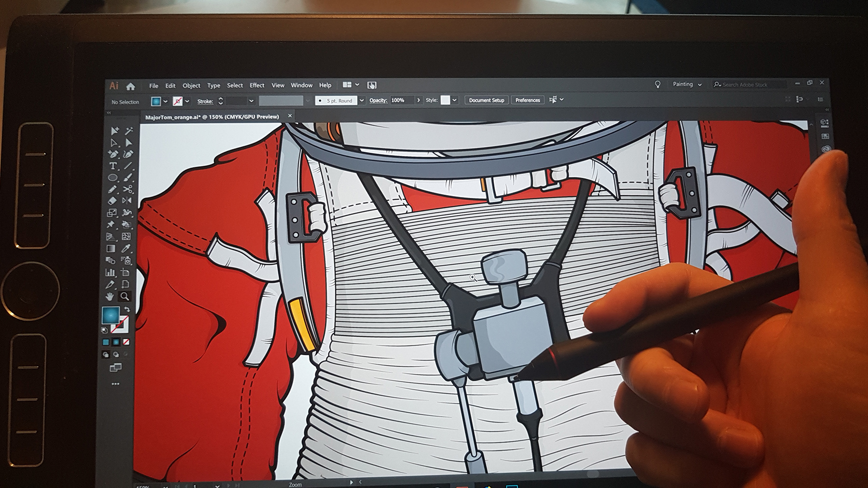The height and width of the screenshot is (488, 868).
Task: Open graphic Style dropdown
Action: [454, 100]
